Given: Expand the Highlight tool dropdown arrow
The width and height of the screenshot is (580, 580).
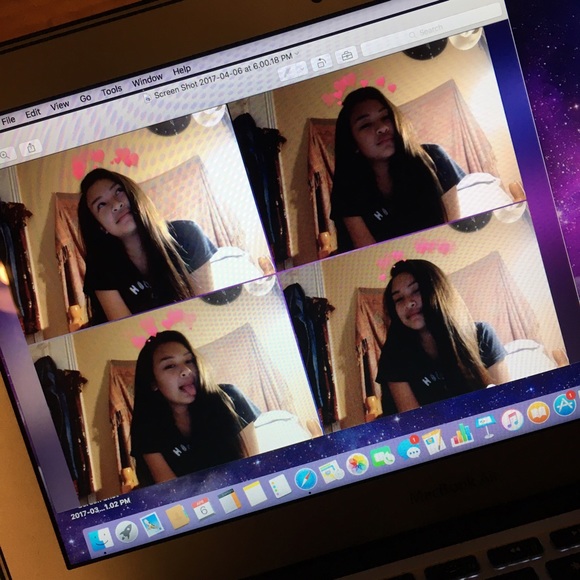Looking at the screenshot, I should pos(302,67).
